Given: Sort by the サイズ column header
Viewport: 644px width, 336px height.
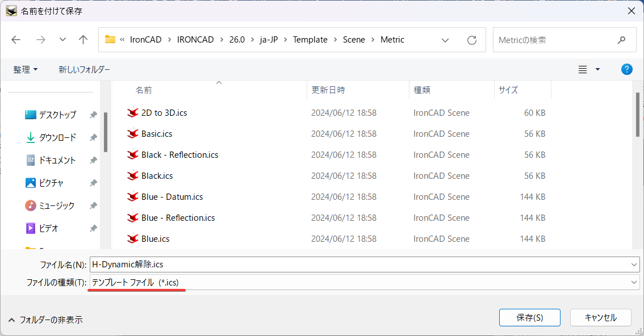Looking at the screenshot, I should [508, 90].
